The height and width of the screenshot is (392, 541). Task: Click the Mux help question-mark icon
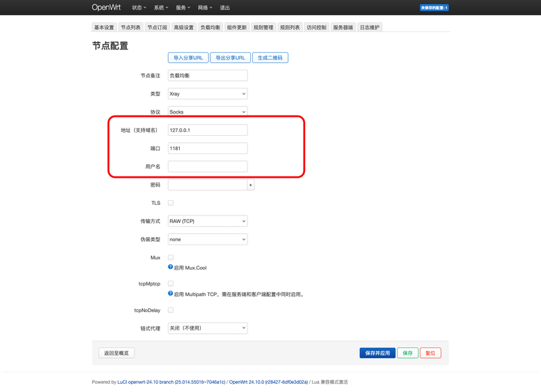click(x=170, y=268)
